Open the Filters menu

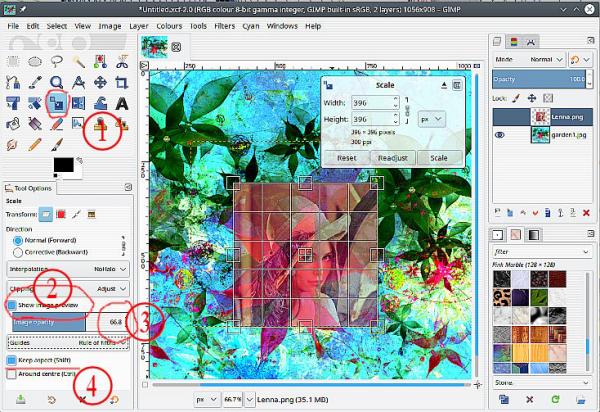[225, 26]
